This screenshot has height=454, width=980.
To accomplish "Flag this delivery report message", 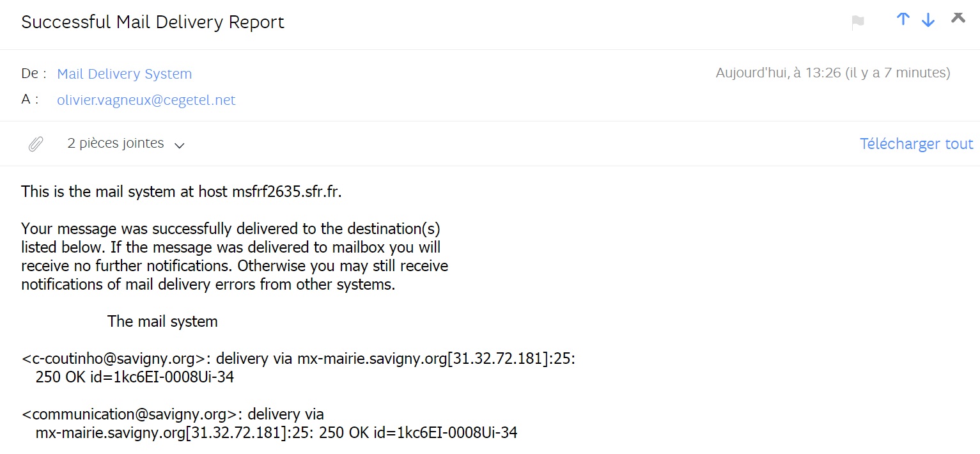I will [858, 22].
